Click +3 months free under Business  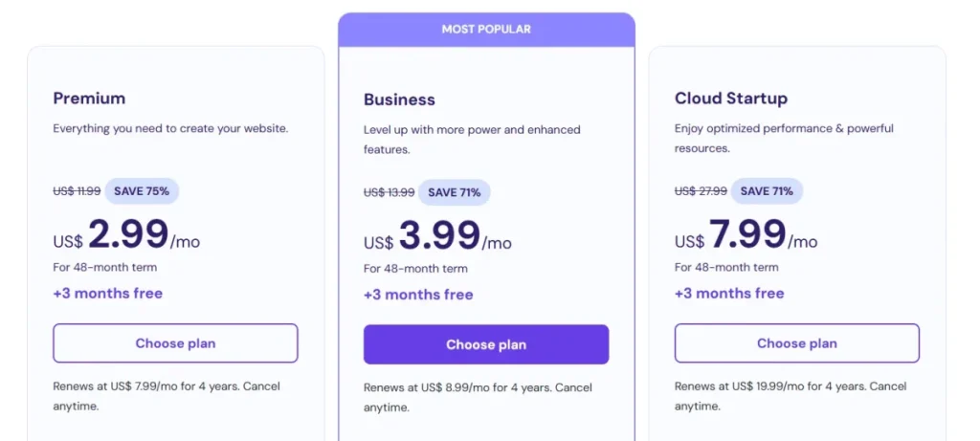click(x=418, y=295)
